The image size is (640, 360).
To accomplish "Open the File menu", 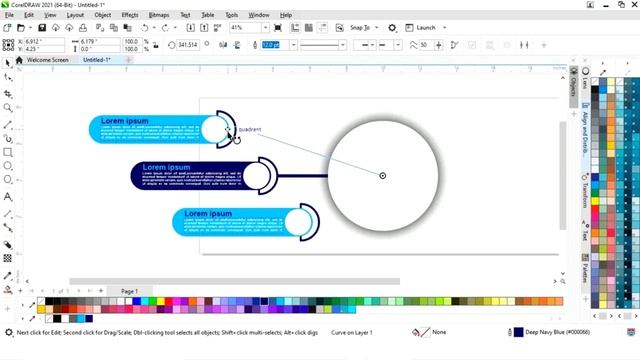I will click(x=9, y=15).
